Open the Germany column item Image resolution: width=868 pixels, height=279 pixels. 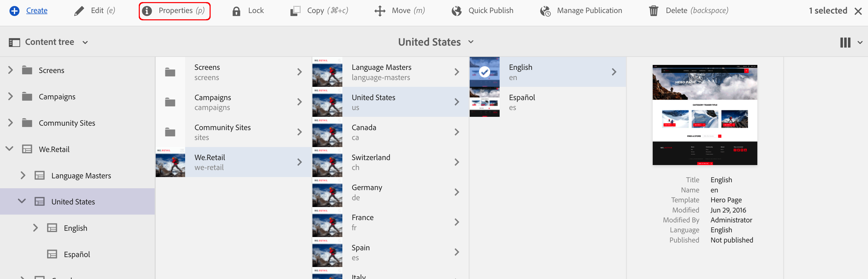click(391, 192)
